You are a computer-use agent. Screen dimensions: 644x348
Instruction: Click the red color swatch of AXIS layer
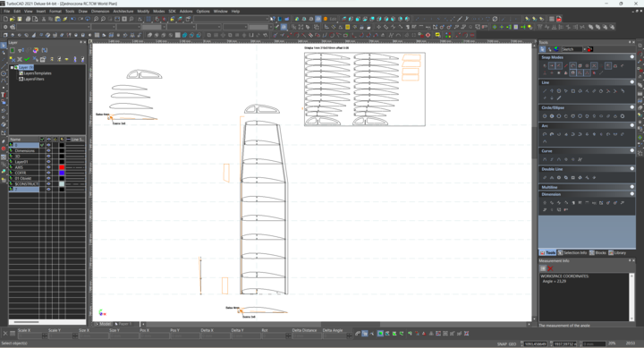tap(62, 167)
